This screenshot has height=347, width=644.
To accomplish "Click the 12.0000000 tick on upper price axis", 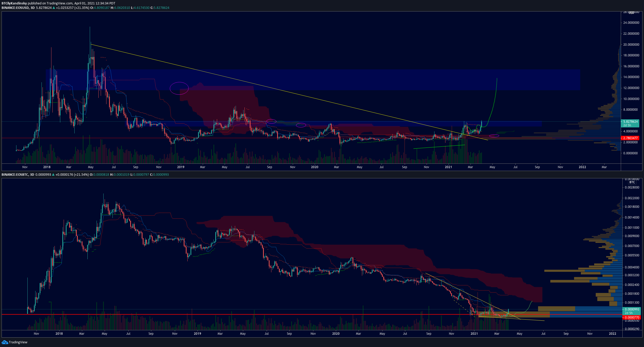I will coord(631,88).
